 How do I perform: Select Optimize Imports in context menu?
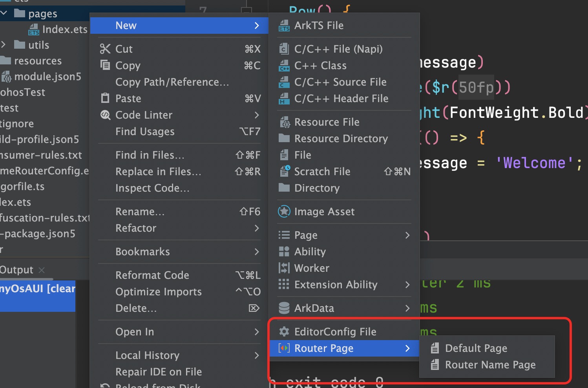point(179,292)
